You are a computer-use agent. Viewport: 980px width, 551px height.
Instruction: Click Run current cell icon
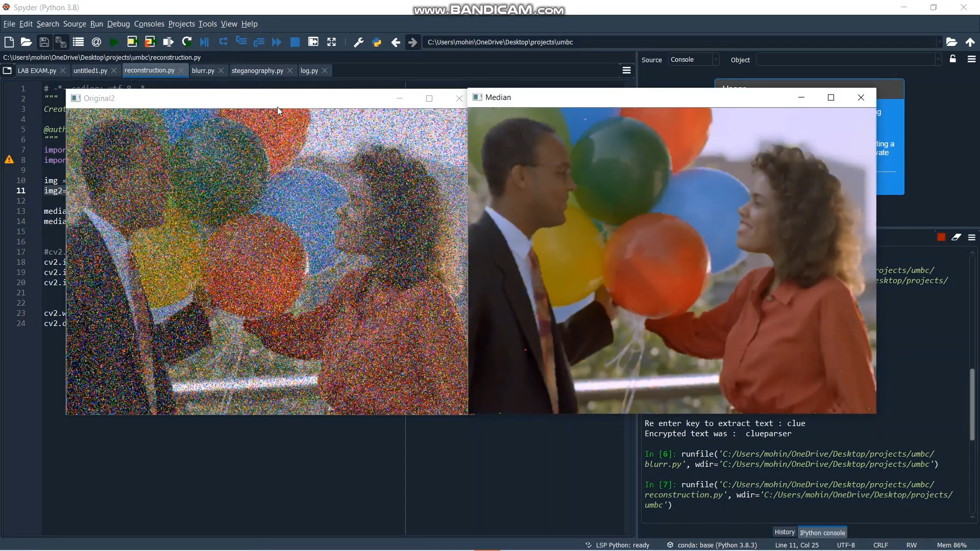point(132,42)
